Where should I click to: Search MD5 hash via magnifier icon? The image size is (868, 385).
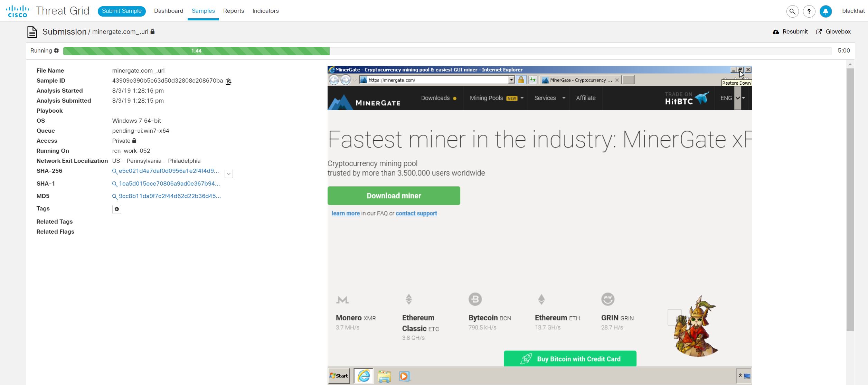coord(115,197)
